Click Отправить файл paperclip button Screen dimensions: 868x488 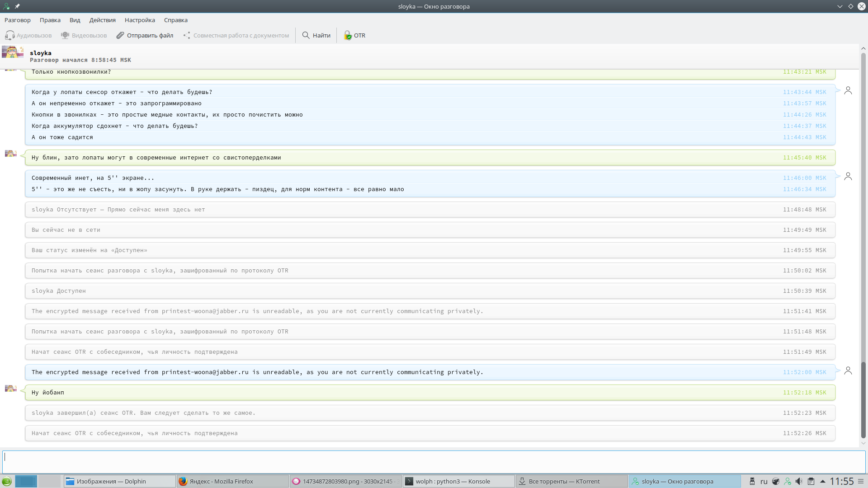click(x=145, y=35)
